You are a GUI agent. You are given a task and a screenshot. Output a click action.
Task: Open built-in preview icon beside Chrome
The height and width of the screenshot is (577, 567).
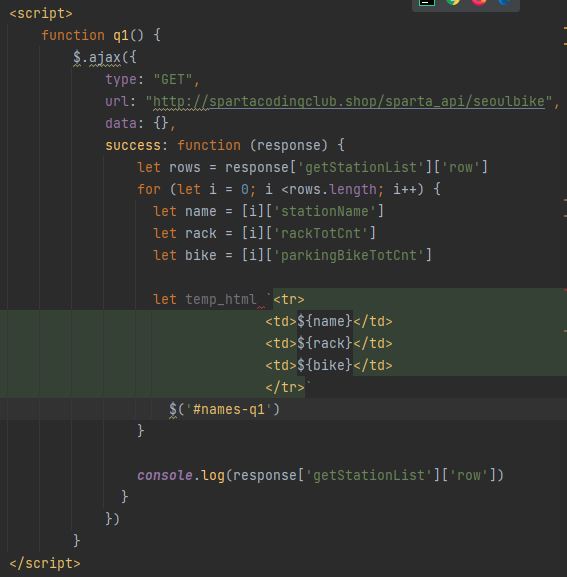coord(427,2)
